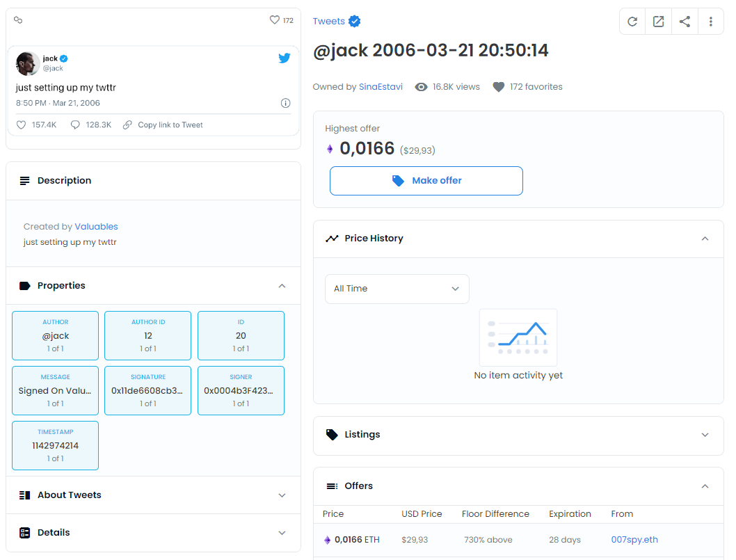The height and width of the screenshot is (560, 736).
Task: Click the USD Price column header
Action: [x=422, y=514]
